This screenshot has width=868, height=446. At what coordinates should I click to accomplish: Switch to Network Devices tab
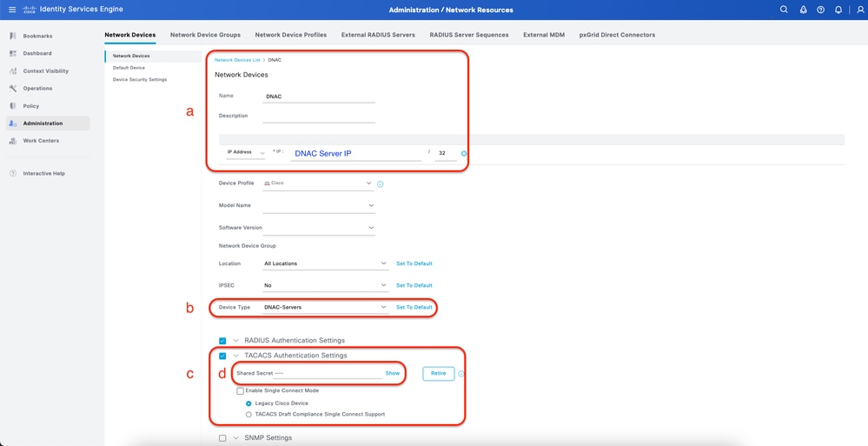click(130, 35)
